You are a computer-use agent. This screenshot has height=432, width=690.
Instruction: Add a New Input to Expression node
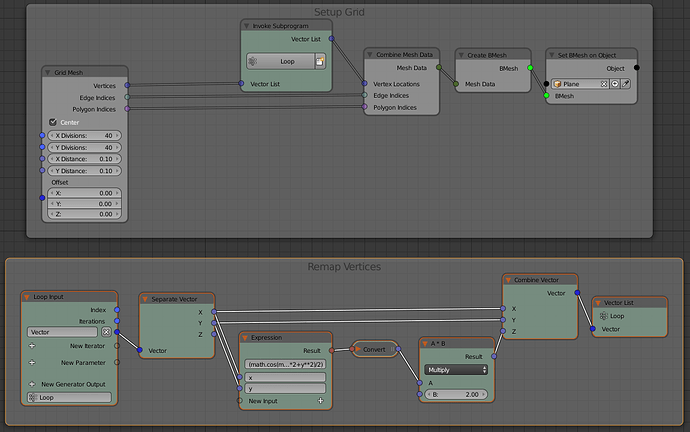[x=320, y=401]
